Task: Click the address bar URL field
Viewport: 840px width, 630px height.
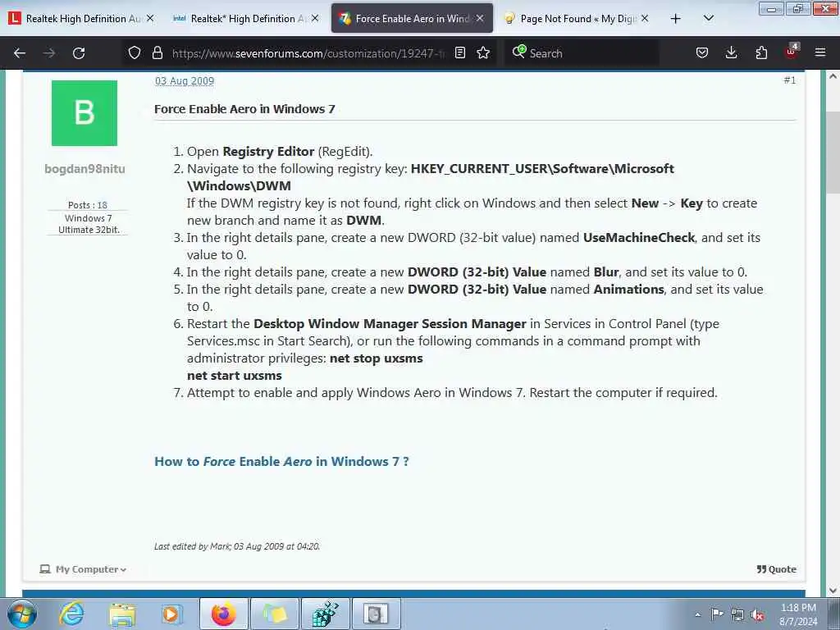Action: coord(308,53)
